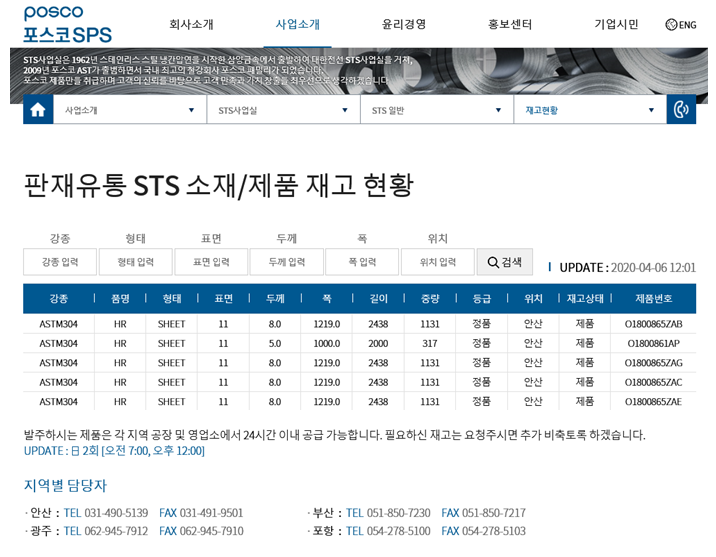Focus the 폭 입력 field
Screen dimensions: 716x557
pos(362,262)
